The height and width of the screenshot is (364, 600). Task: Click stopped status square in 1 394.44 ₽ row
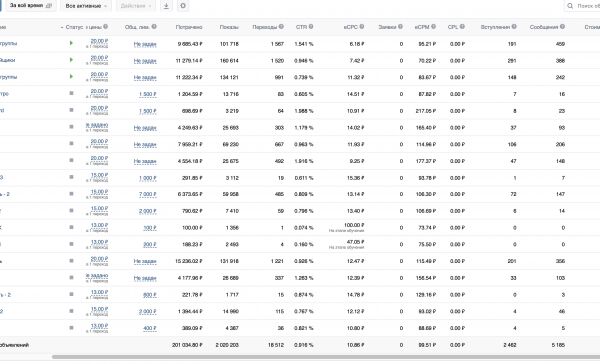[71, 311]
